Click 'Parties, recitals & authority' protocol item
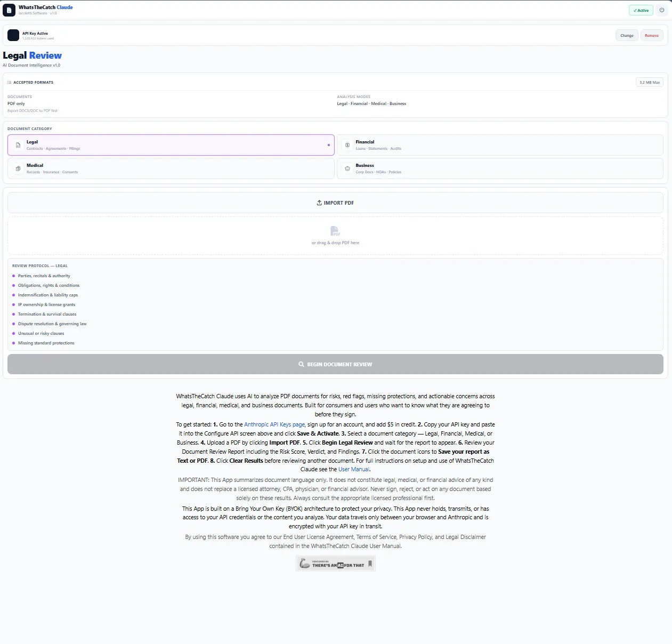Image resolution: width=672 pixels, height=644 pixels. (x=44, y=276)
